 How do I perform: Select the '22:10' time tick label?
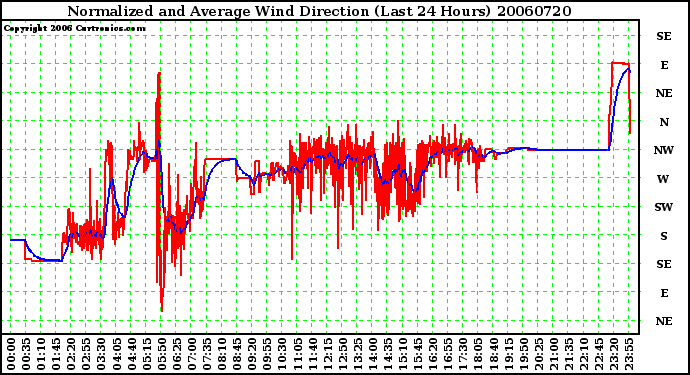pos(584,354)
